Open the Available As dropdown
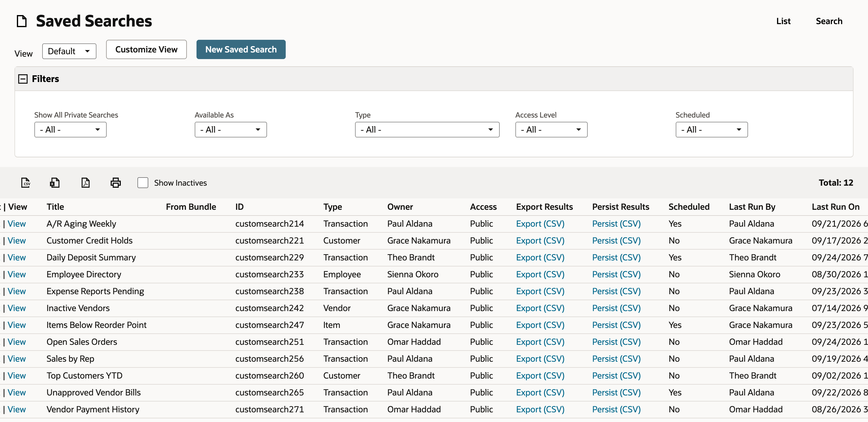 231,130
